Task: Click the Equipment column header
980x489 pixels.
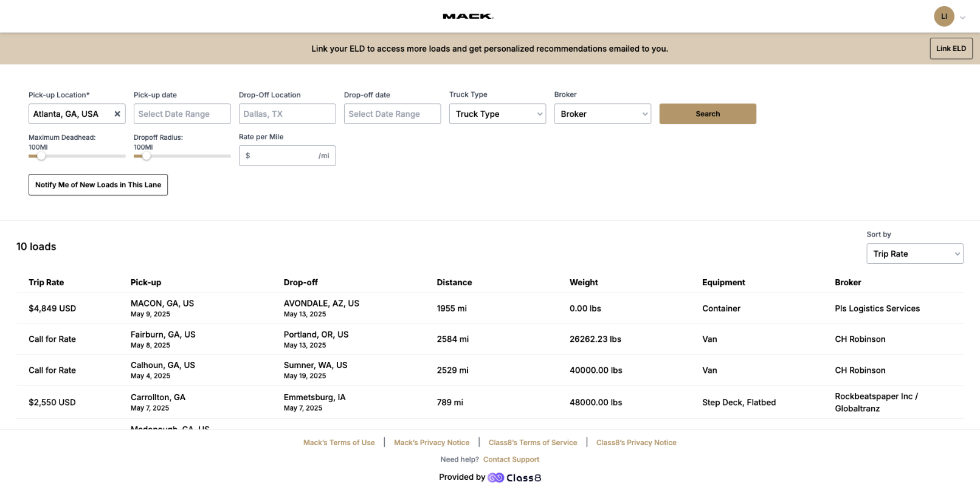Action: [x=723, y=282]
